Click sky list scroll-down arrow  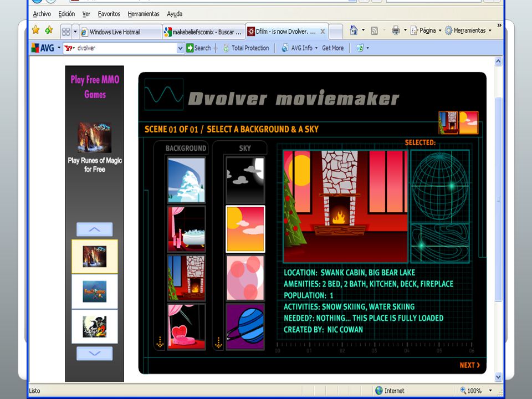point(218,342)
